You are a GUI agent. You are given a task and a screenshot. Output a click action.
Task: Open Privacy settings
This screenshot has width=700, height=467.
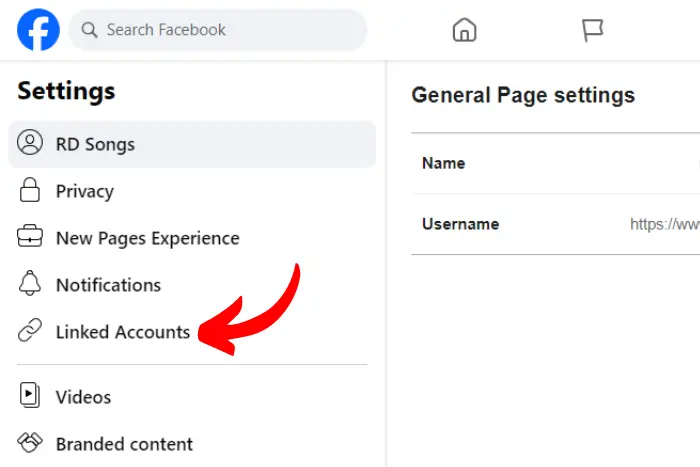point(192,191)
